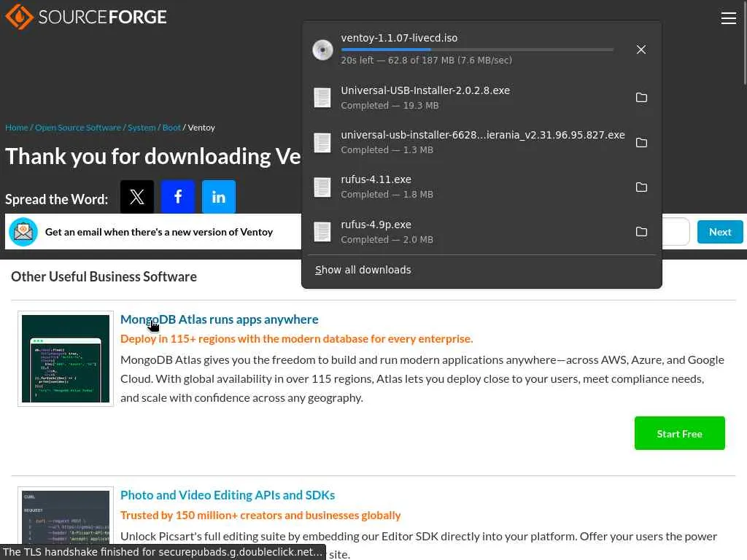This screenshot has width=747, height=560.
Task: Click the ventoy download progress bar
Action: 477,50
